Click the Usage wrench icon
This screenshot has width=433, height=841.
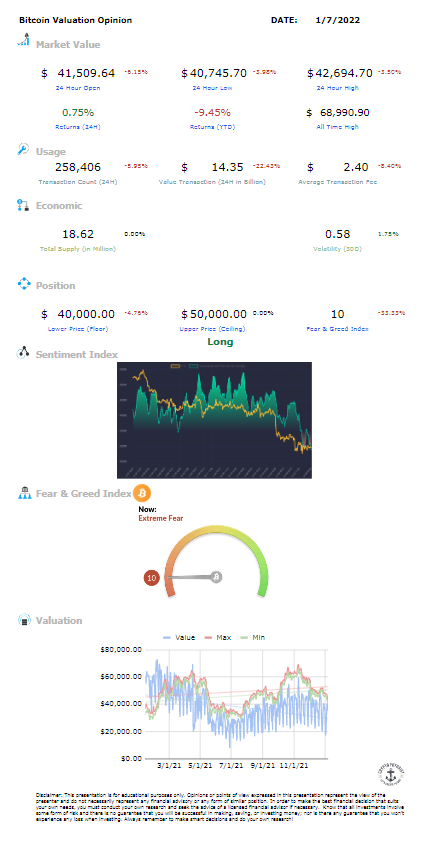tap(23, 149)
